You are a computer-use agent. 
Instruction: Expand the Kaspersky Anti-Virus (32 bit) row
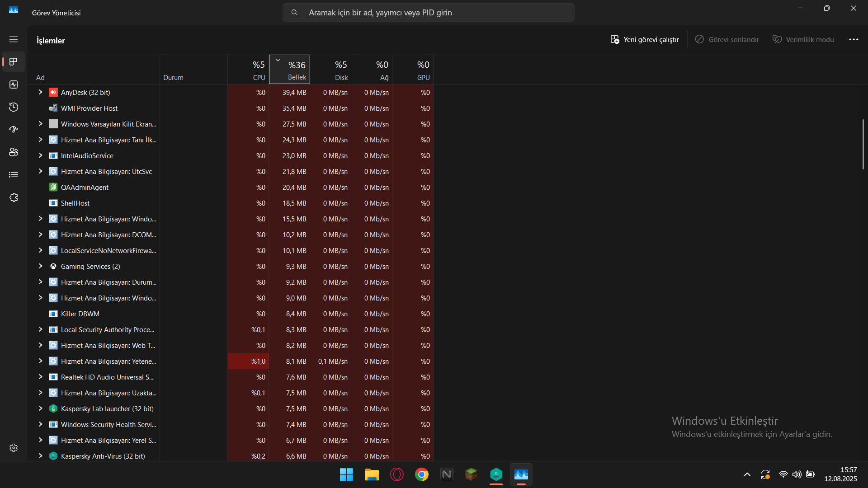tap(40, 456)
